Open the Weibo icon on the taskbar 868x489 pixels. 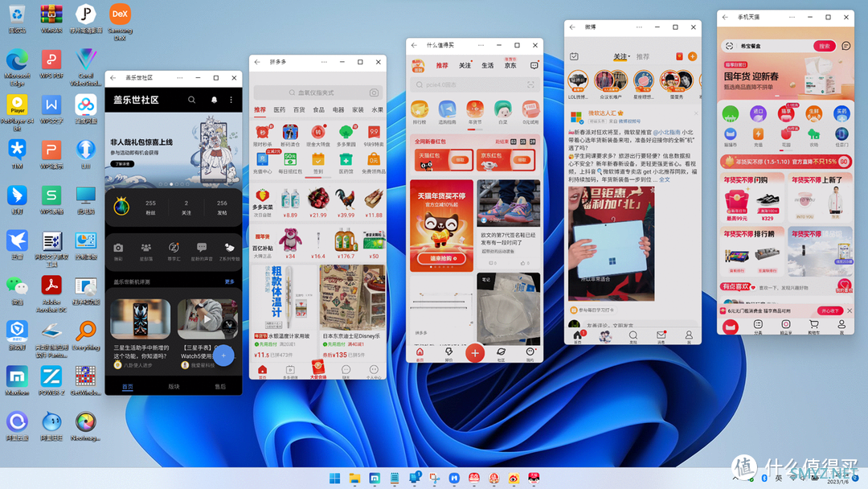[x=514, y=478]
